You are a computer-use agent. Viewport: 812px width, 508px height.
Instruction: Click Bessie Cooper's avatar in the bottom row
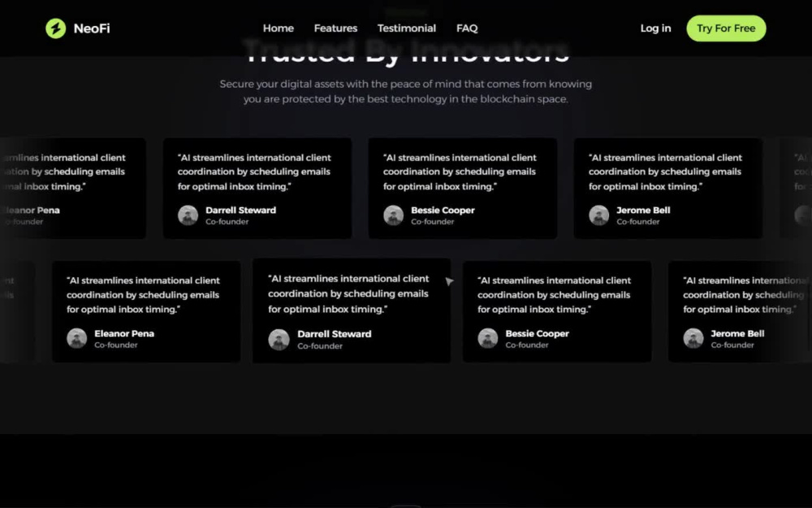(x=488, y=338)
